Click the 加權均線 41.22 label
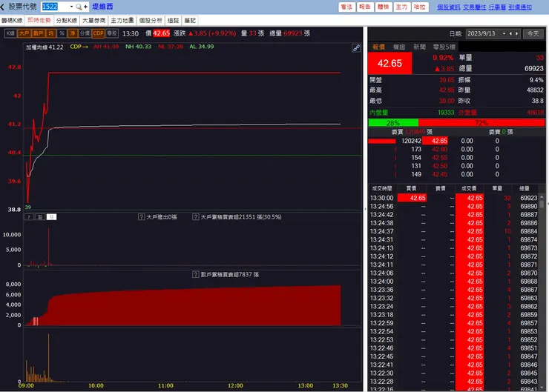Screen dimensions: 549x392 coord(45,47)
